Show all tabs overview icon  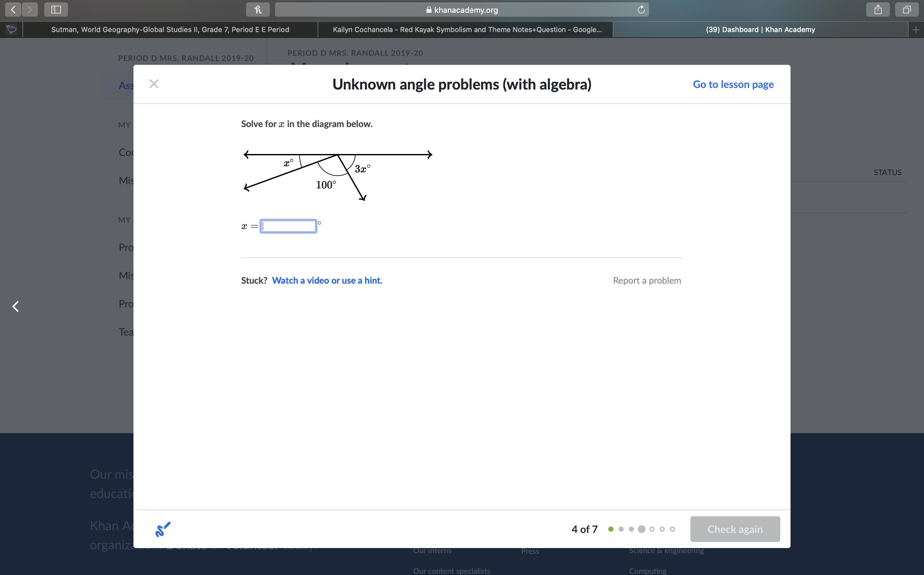pos(907,10)
